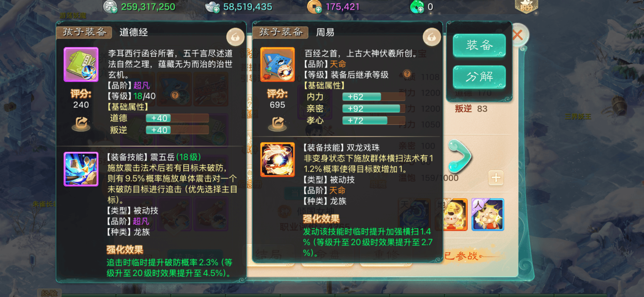Click round button atop 周易 panel
The height and width of the screenshot is (297, 644).
pos(432,37)
